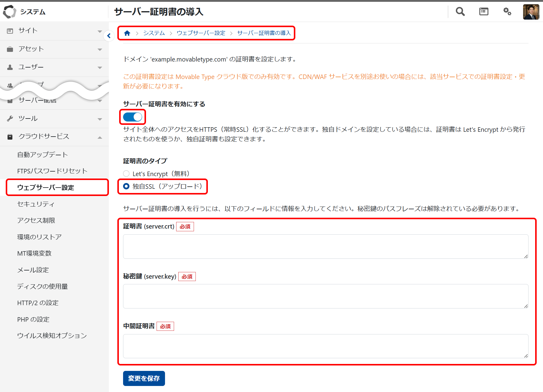Viewport: 543px width, 392px height.
Task: Select the 独自SSL（アップロード）radio option
Action: point(126,186)
